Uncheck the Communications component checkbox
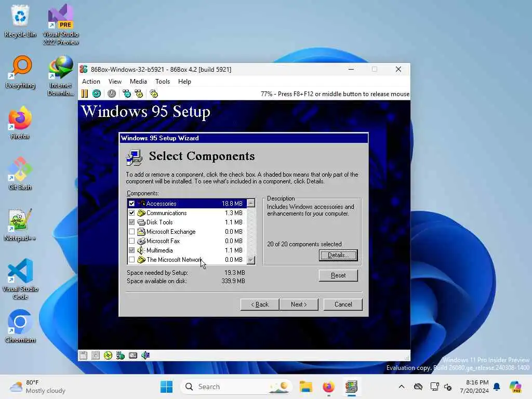 [x=131, y=213]
